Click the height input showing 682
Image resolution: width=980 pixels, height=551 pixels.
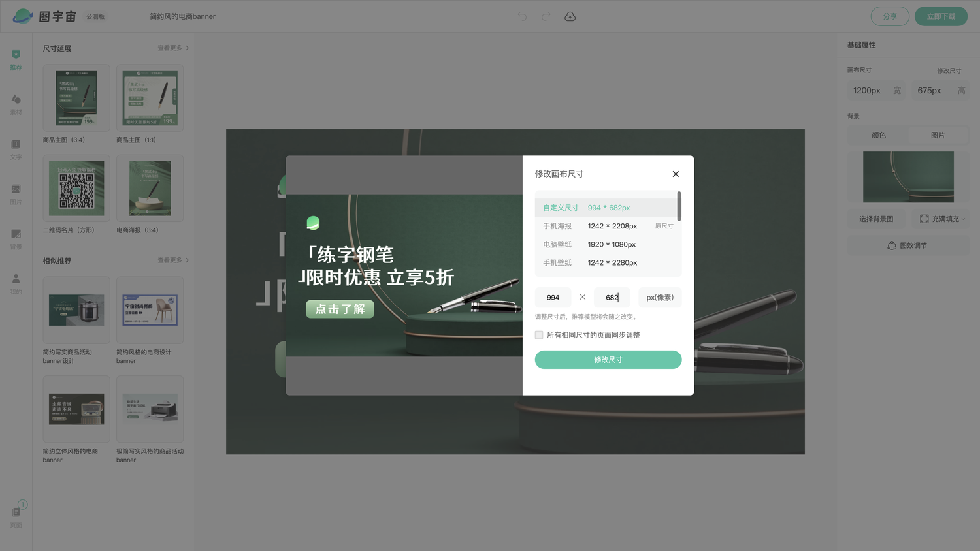(612, 297)
